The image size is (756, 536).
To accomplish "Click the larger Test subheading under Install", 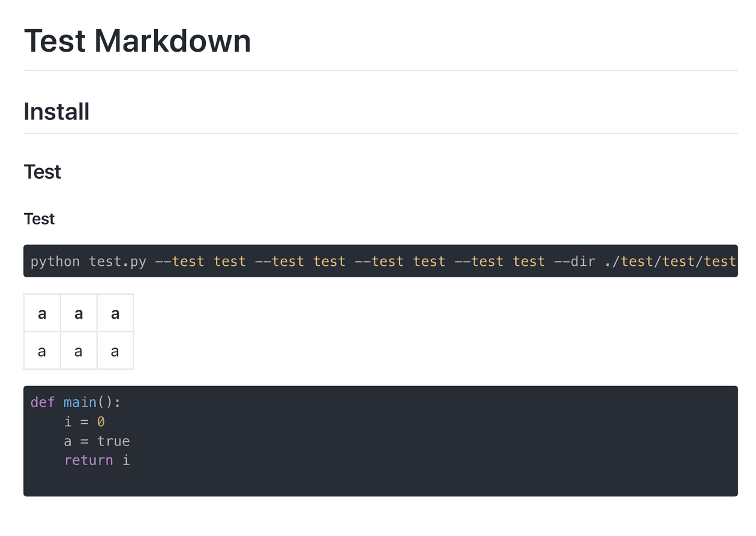I will (x=43, y=172).
